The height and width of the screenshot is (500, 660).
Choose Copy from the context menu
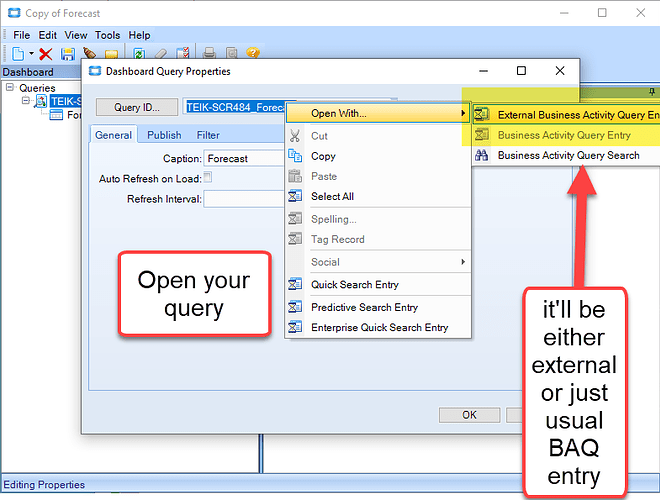(x=378, y=156)
